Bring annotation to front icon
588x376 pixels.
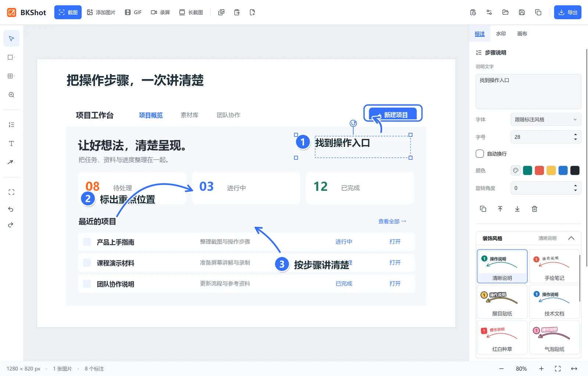click(x=500, y=209)
